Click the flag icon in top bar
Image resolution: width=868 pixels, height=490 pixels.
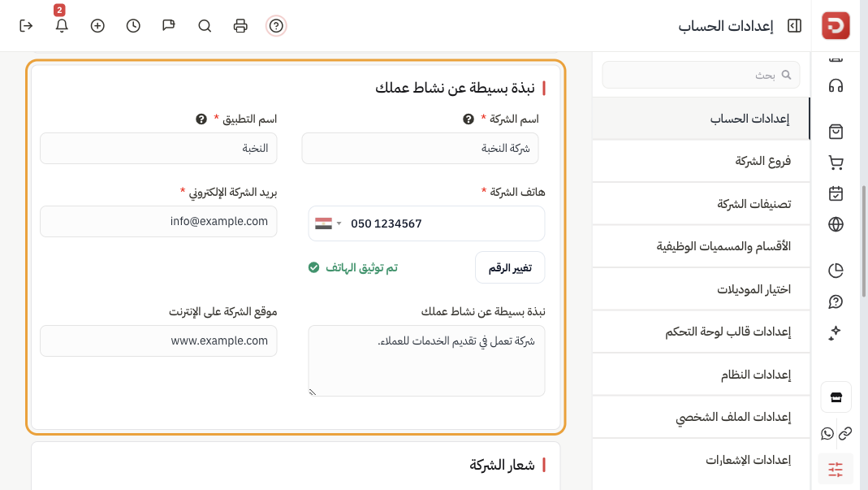[169, 26]
